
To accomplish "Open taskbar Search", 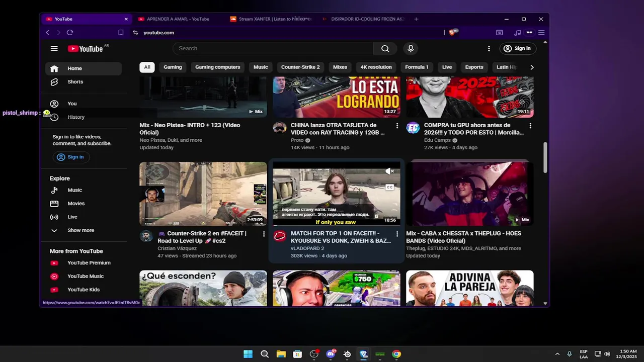I will coord(265,354).
